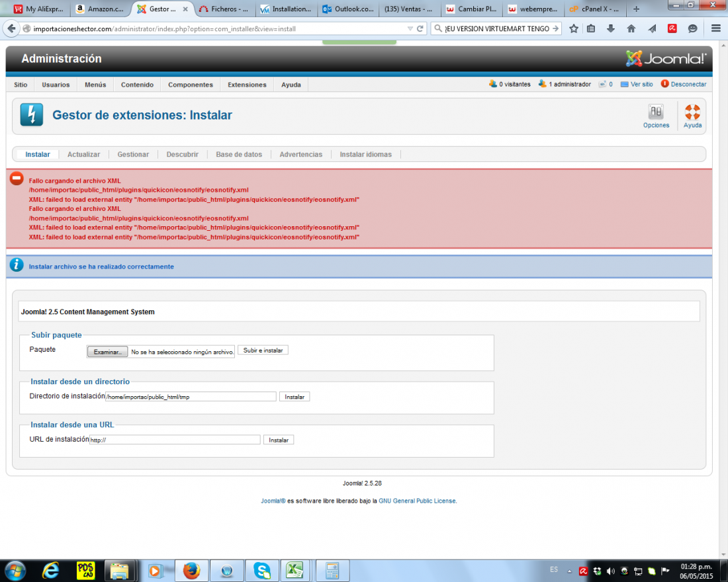728x582 pixels.
Task: Go to Firefox home icon
Action: (x=631, y=29)
